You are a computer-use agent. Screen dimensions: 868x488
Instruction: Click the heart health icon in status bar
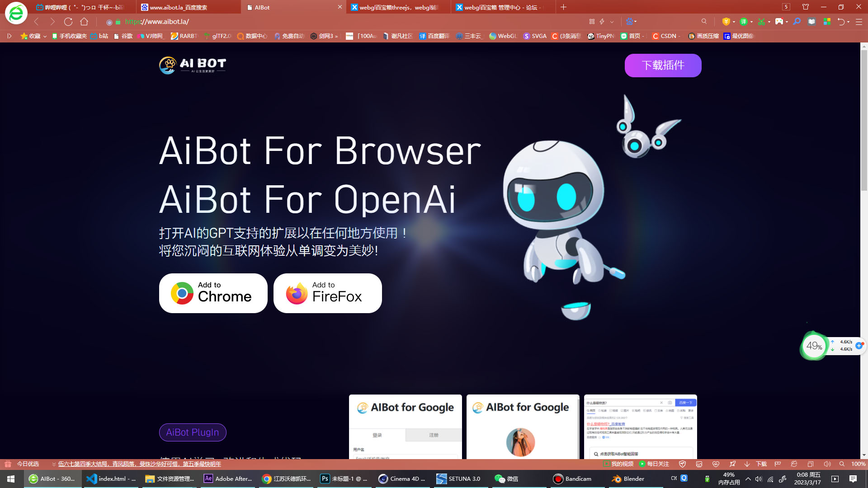(716, 464)
